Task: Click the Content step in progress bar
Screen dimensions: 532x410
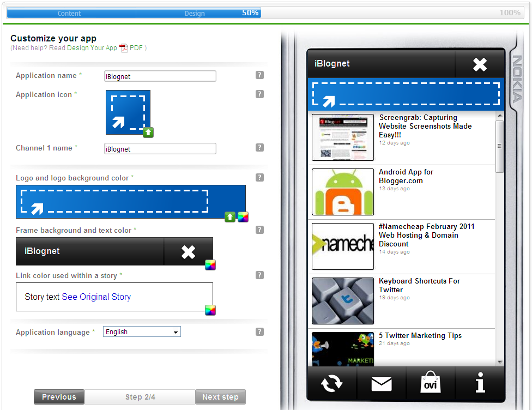Action: click(69, 13)
